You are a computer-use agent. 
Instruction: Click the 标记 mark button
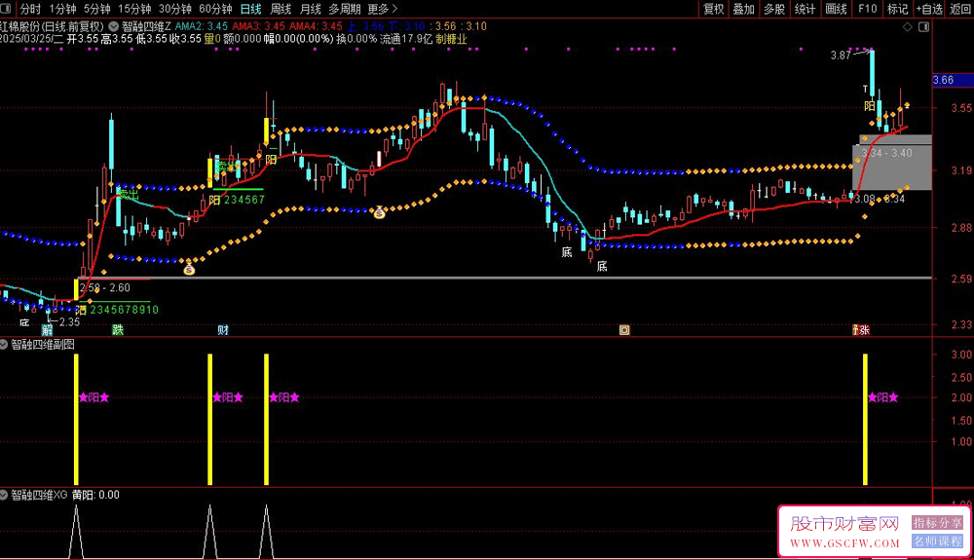click(x=898, y=9)
